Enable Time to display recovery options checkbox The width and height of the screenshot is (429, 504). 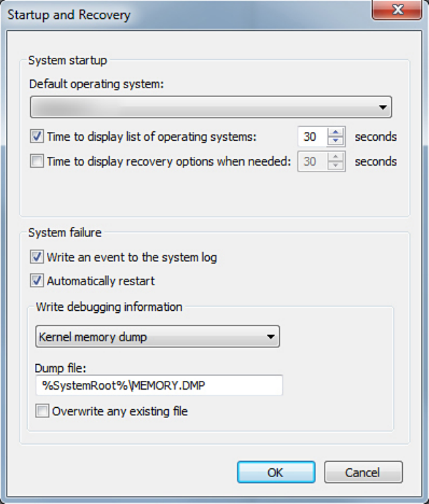coord(38,161)
